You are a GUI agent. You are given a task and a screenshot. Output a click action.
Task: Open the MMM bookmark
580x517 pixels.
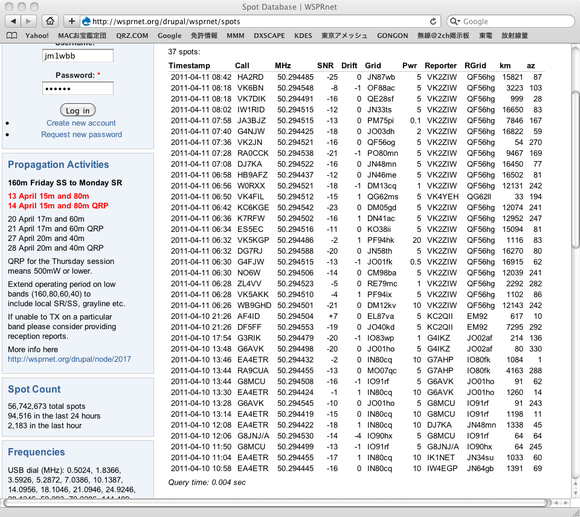[235, 36]
